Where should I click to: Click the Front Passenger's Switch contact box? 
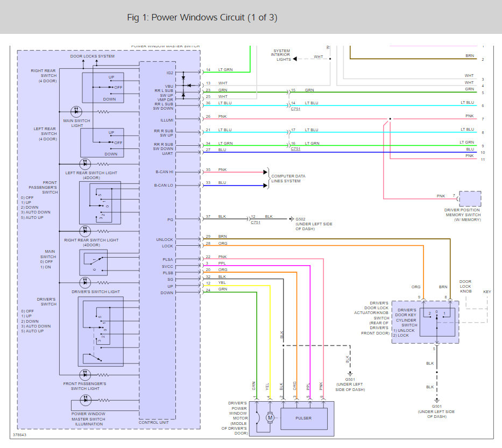coord(100,203)
